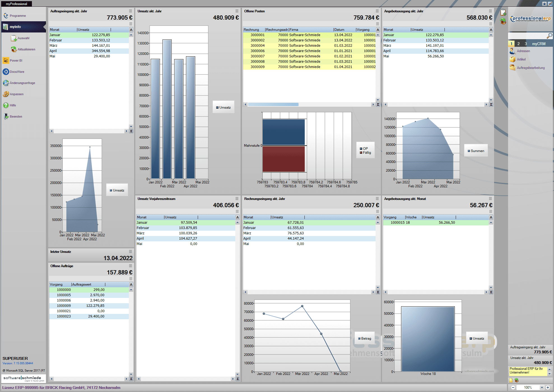This screenshot has width=554, height=392.
Task: Switch to side panel tab 1
Action: 511,44
